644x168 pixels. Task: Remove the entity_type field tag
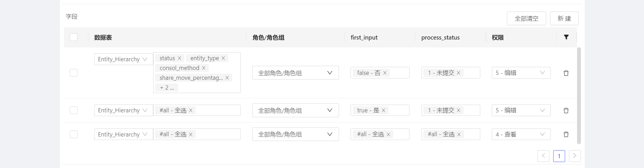(x=223, y=58)
